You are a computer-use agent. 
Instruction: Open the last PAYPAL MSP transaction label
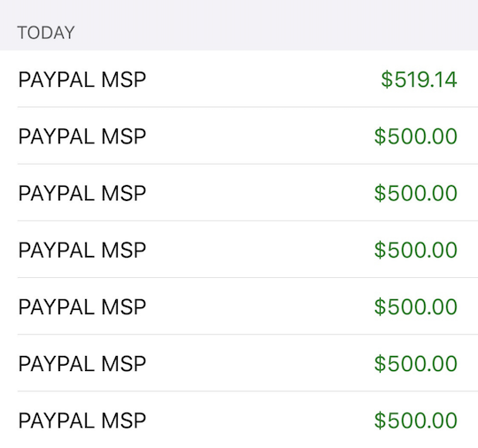click(82, 421)
